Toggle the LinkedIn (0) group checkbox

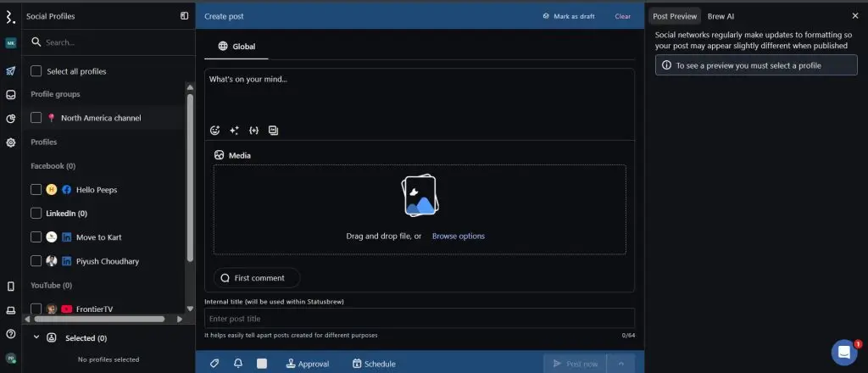(x=36, y=213)
